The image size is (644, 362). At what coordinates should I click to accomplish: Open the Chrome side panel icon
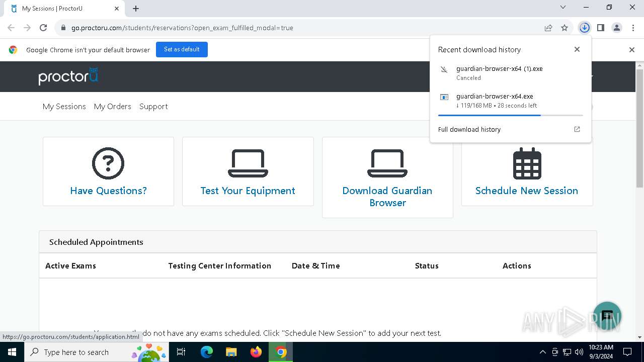point(601,28)
